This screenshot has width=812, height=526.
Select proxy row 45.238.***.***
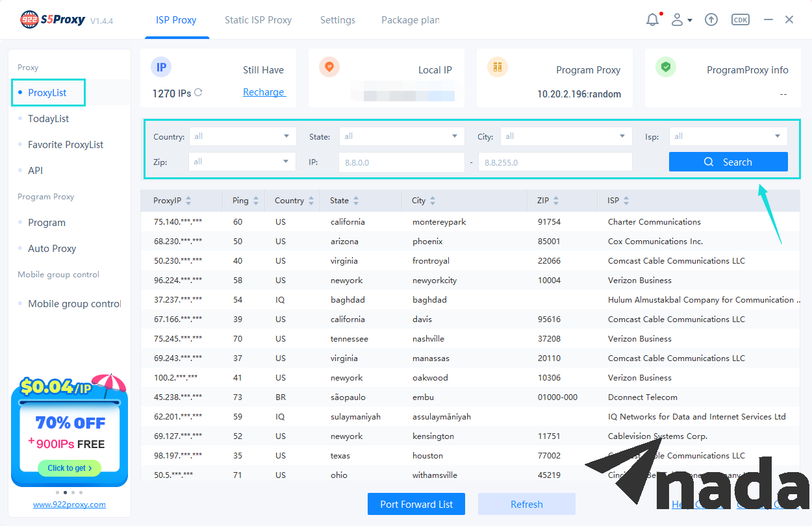click(470, 397)
